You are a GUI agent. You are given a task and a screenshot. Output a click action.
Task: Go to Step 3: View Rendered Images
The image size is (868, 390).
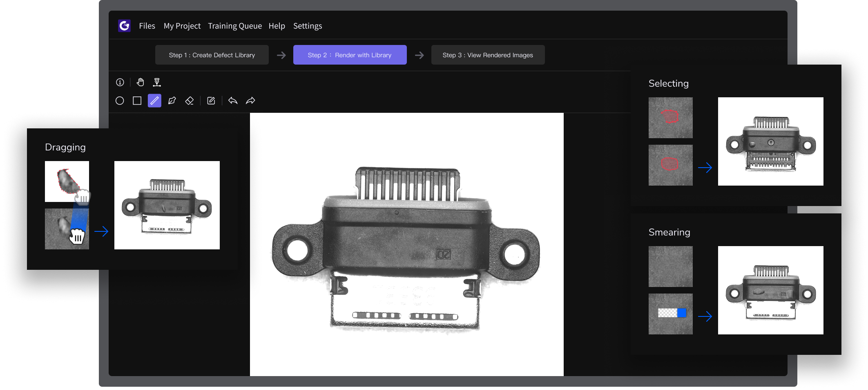(488, 55)
